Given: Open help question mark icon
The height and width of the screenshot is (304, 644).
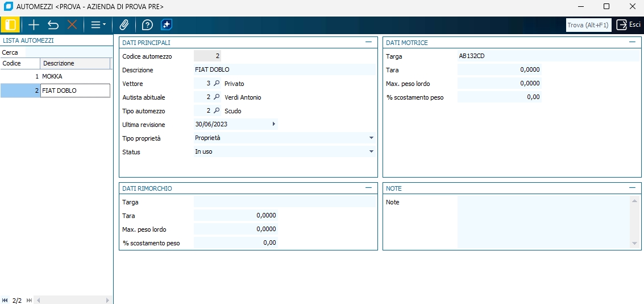Looking at the screenshot, I should (x=147, y=25).
